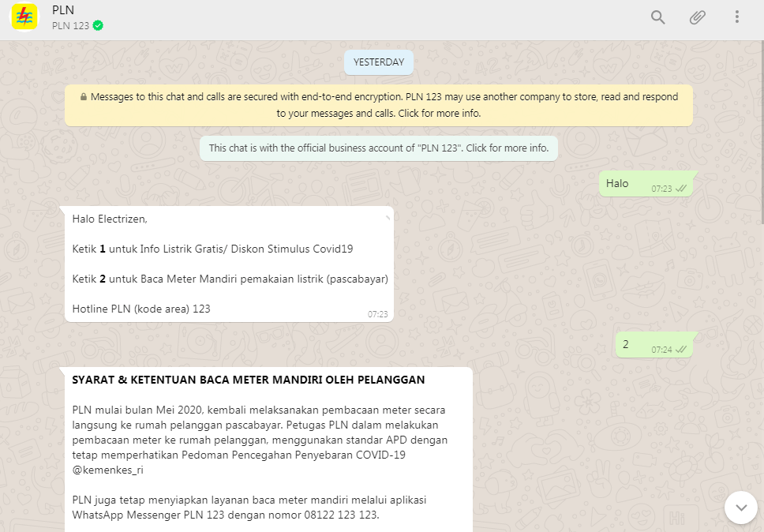Open the attach paperclip menu
The height and width of the screenshot is (532, 764).
697,17
